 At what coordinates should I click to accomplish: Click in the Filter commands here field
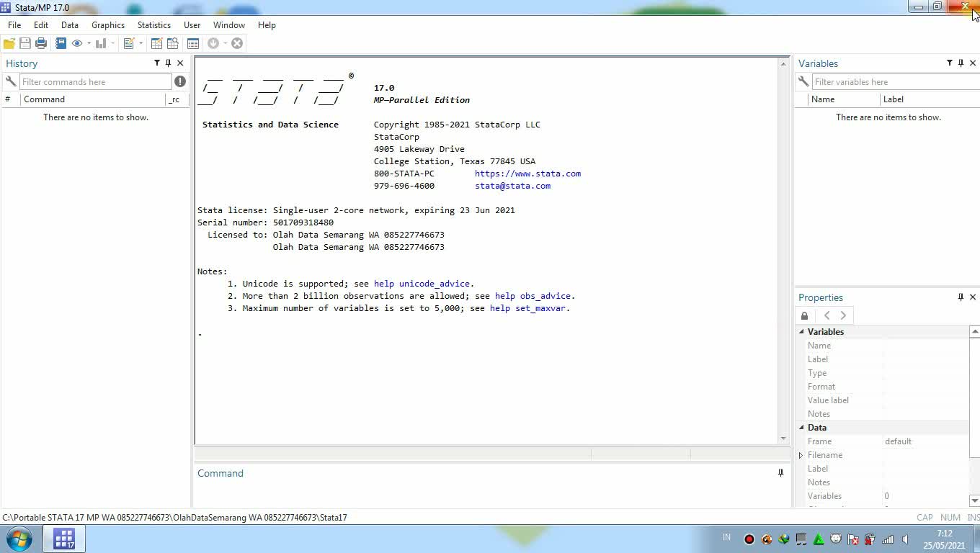96,81
